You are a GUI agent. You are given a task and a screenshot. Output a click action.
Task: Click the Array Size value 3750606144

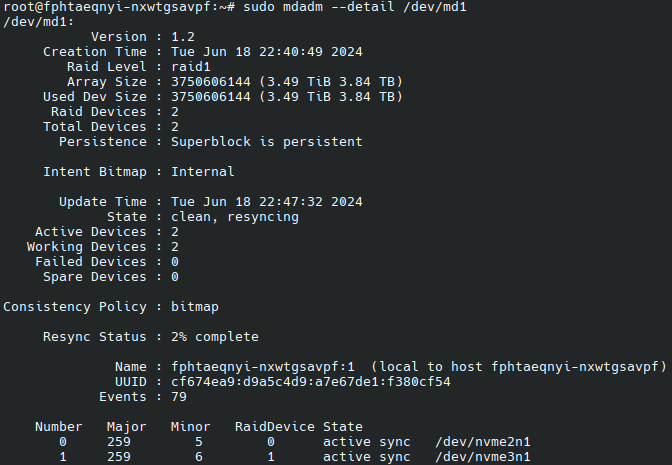coord(211,82)
